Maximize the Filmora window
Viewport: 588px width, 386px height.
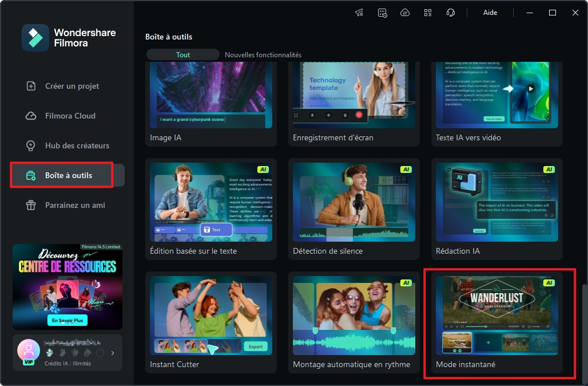coord(553,13)
